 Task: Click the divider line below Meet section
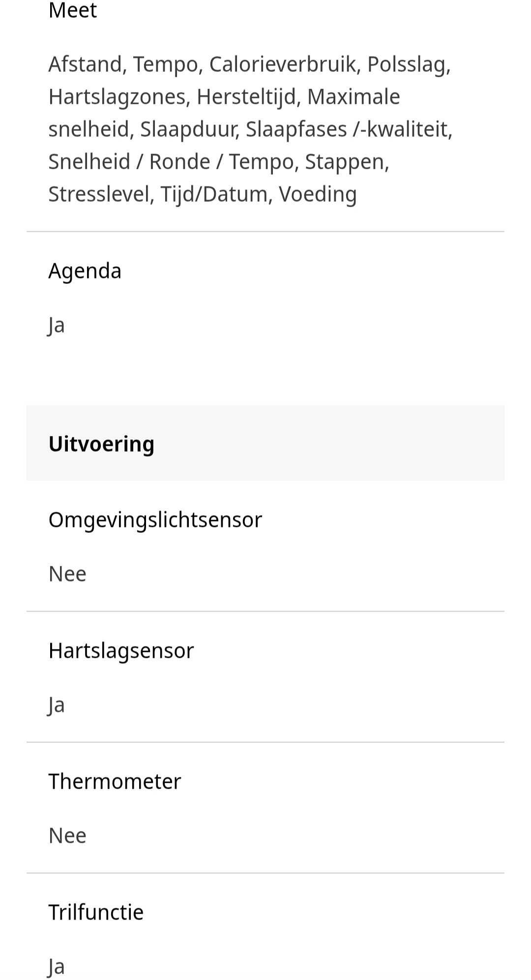tap(265, 231)
